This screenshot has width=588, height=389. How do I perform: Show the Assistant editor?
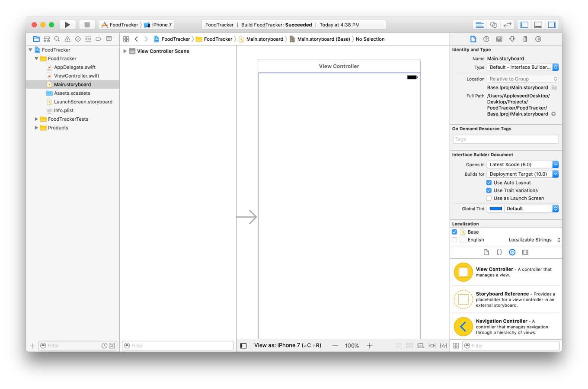493,25
